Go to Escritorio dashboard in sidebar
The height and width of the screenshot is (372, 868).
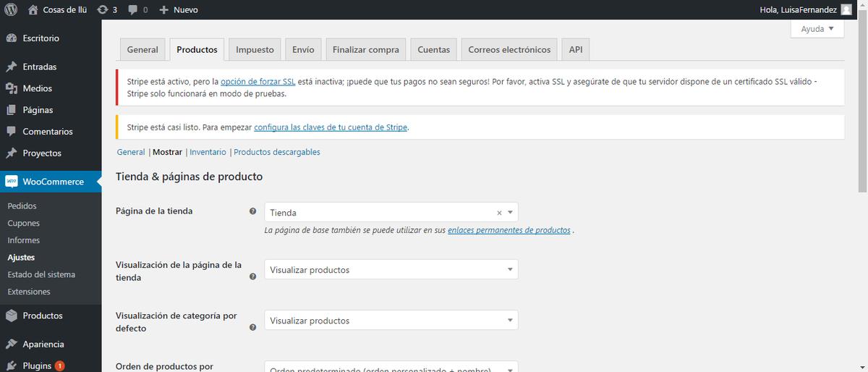(41, 38)
